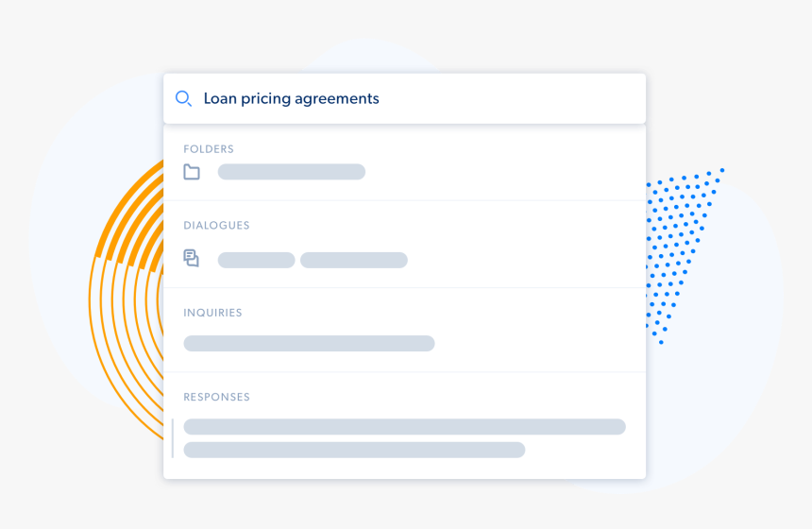Select the RESPONSES section heading
This screenshot has height=529, width=812.
216,398
